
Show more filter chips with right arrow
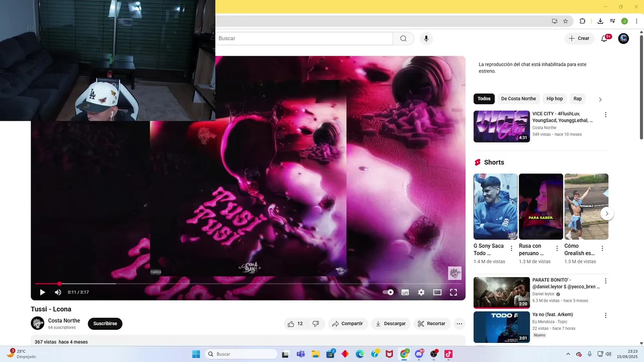click(600, 100)
